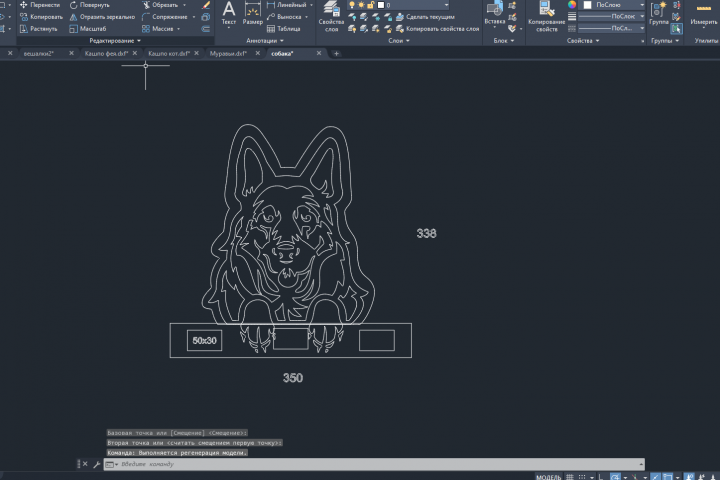720x480 pixels.
Task: Select the Повернуть (Rotate) tool
Action: (x=90, y=5)
